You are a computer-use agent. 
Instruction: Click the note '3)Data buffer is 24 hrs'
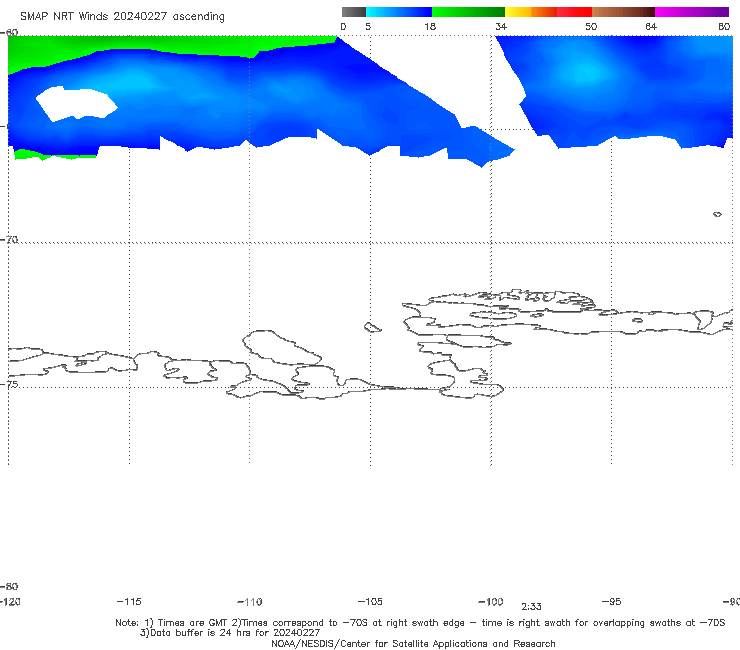[x=230, y=633]
